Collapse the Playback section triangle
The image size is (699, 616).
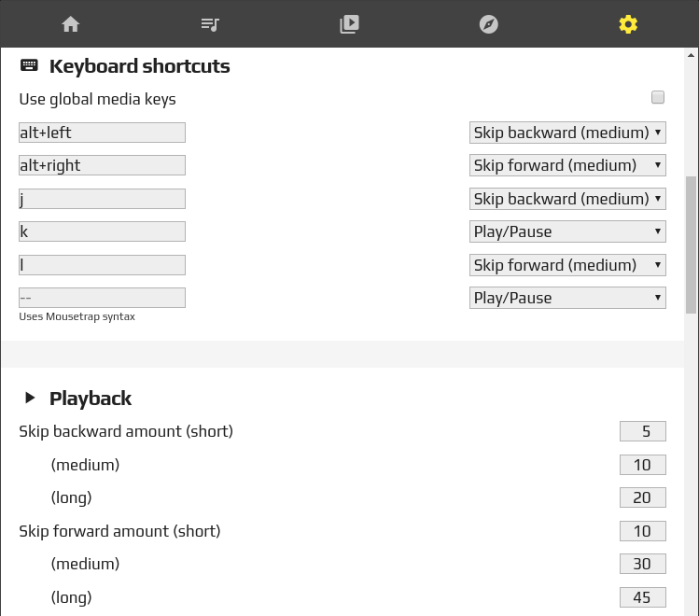[x=30, y=398]
